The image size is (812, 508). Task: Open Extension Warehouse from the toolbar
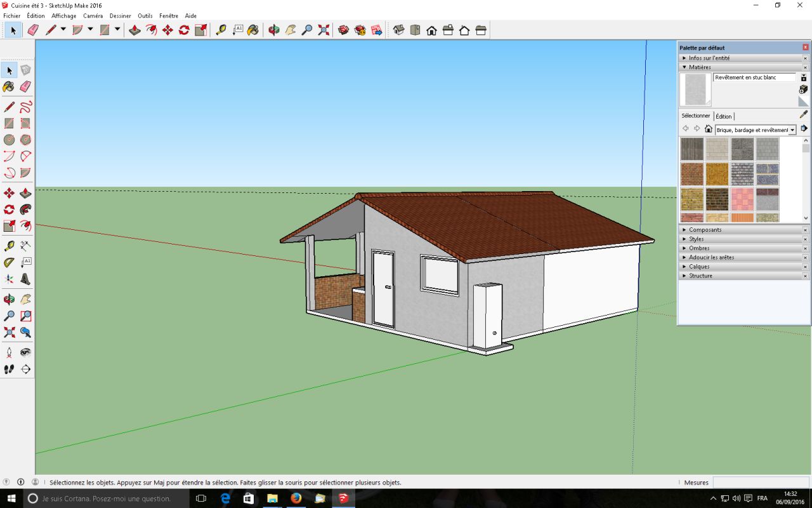(360, 30)
